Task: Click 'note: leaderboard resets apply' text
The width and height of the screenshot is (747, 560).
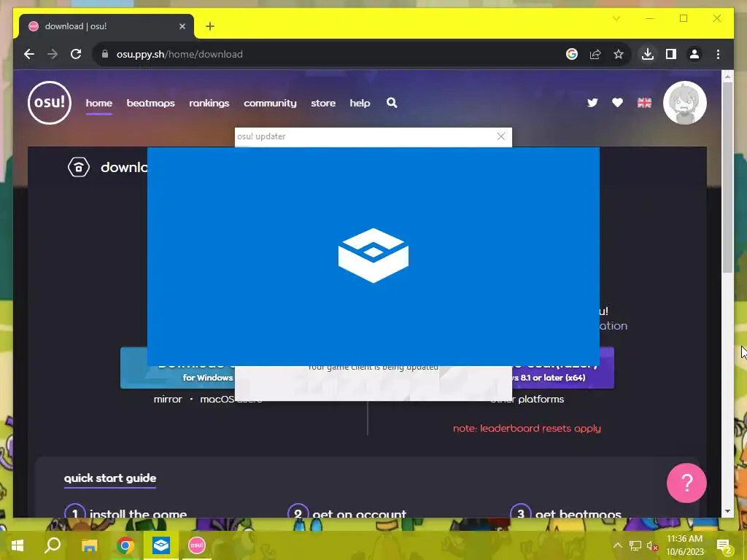Action: pyautogui.click(x=527, y=428)
